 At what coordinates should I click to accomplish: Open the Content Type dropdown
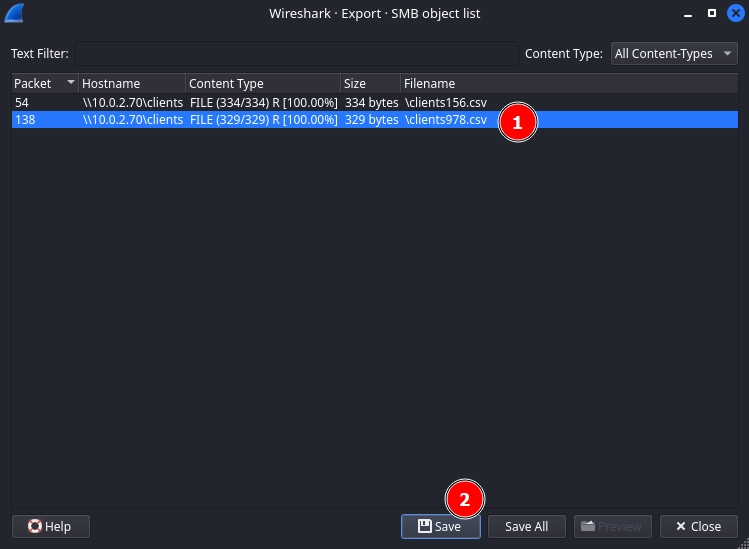click(674, 53)
